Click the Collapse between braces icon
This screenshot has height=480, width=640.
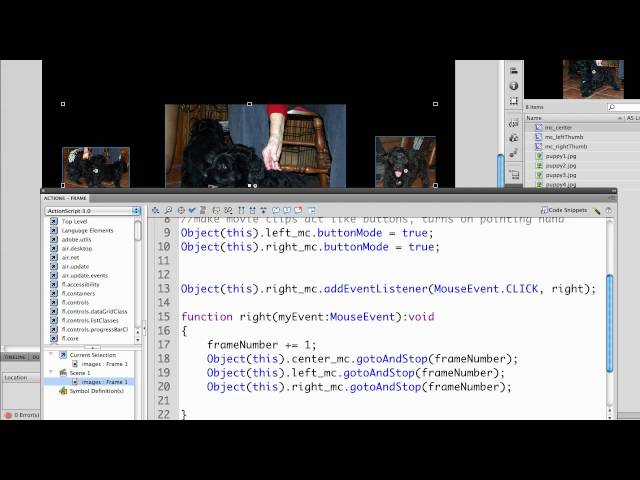(242, 211)
